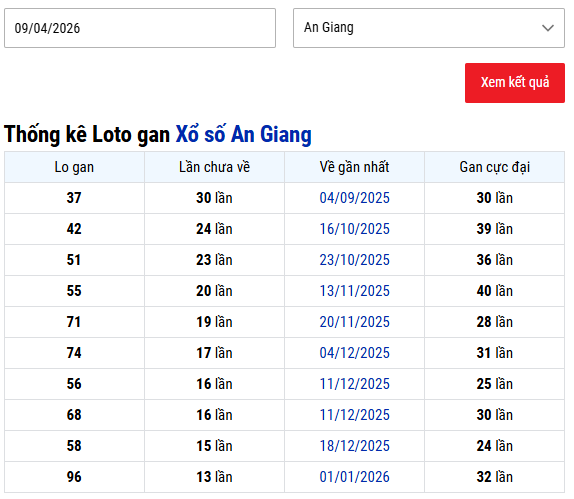Open the 18/12/2025 date link
This screenshot has width=574, height=499.
(x=354, y=446)
